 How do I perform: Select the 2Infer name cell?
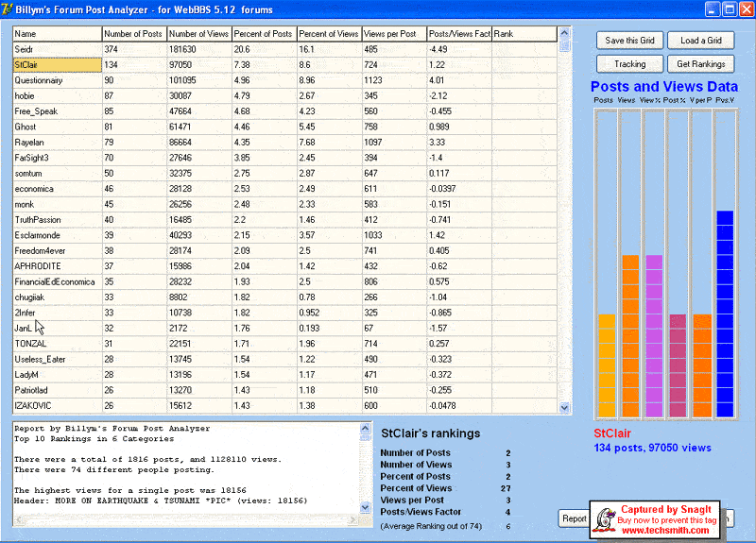tap(58, 313)
